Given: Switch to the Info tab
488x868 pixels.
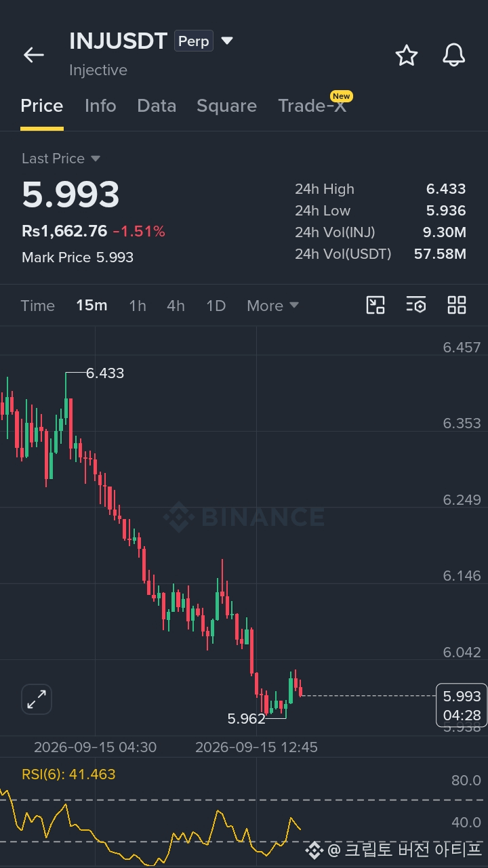Looking at the screenshot, I should (100, 106).
